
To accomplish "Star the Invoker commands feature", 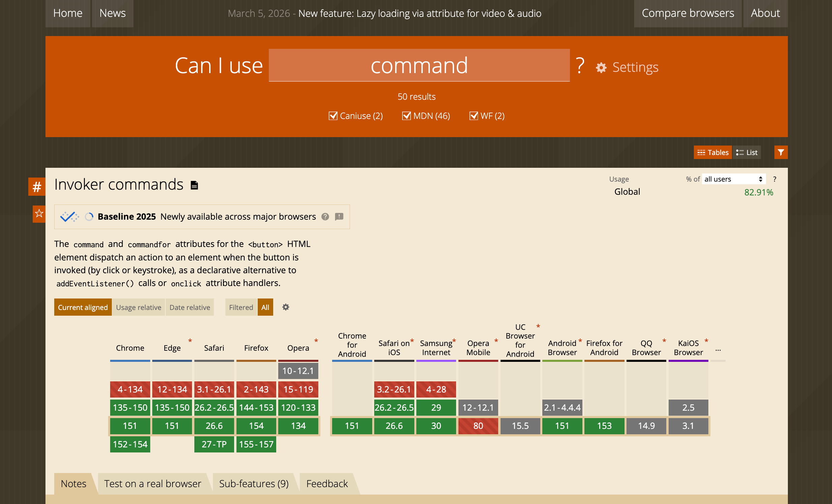I will [x=39, y=214].
